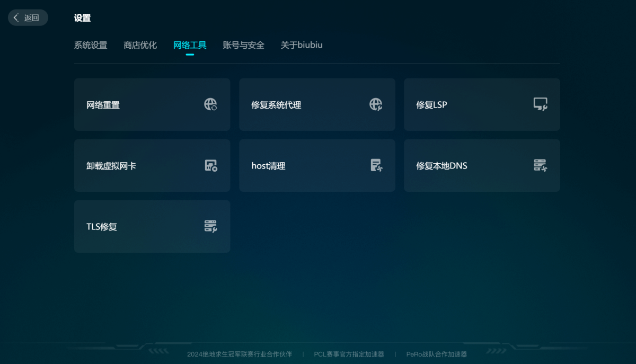636x364 pixels.
Task: Click the uninstall virtual network card icon
Action: point(210,165)
